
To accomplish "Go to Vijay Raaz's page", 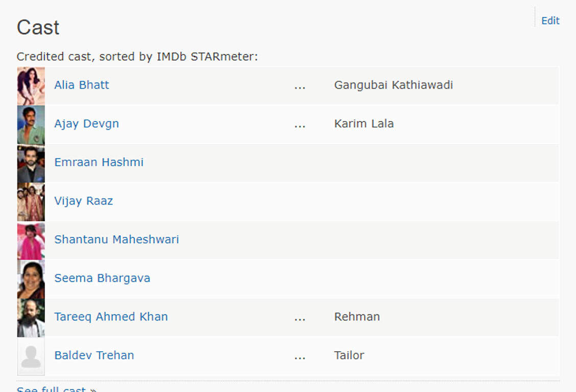I will [84, 201].
